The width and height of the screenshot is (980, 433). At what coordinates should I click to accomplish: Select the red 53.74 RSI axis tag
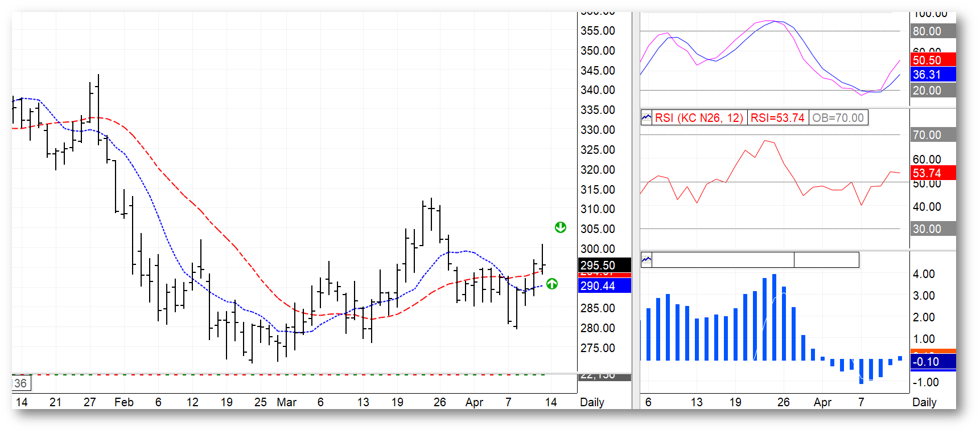[x=933, y=173]
